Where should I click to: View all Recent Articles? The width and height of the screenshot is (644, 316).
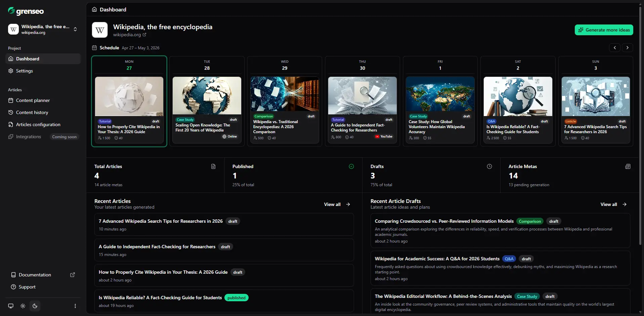(x=337, y=204)
